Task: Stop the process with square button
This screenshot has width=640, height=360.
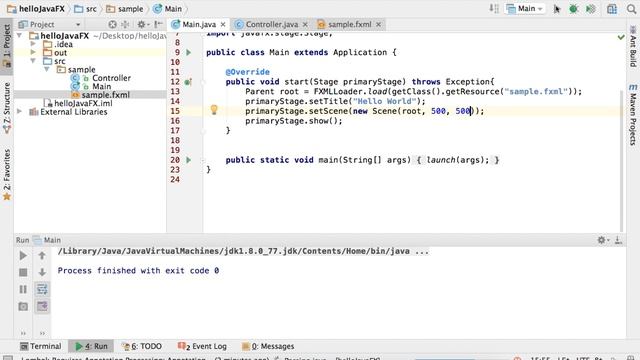Action: tap(23, 272)
